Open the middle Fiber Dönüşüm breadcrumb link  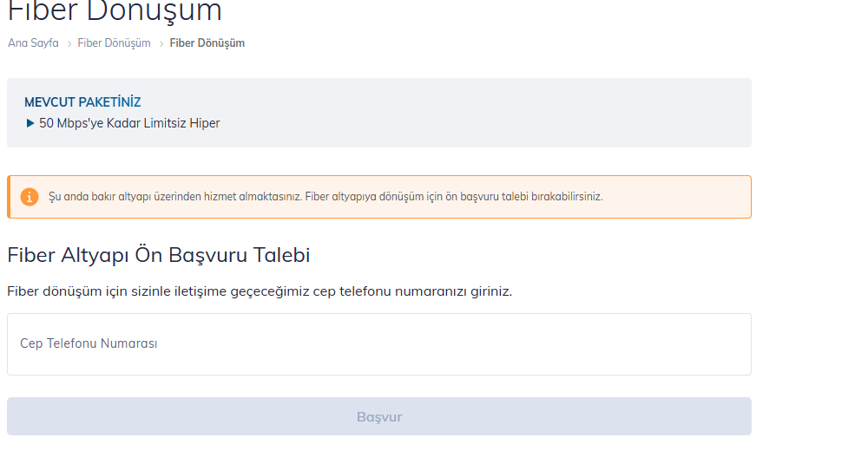114,43
